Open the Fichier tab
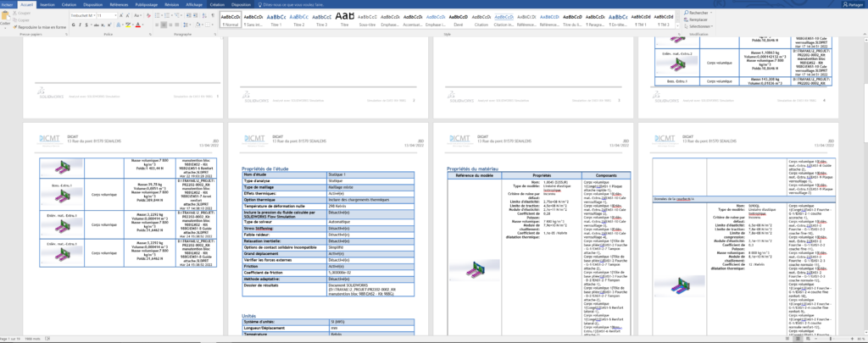The height and width of the screenshot is (343, 868). pos(7,4)
